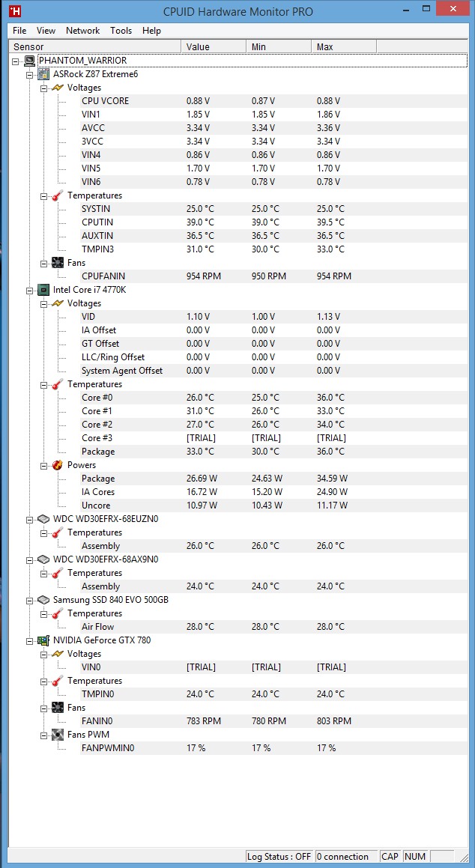Click the WD30EFRX-68EUZN0 Temperatures thermometer icon
The width and height of the screenshot is (475, 868).
tap(58, 532)
